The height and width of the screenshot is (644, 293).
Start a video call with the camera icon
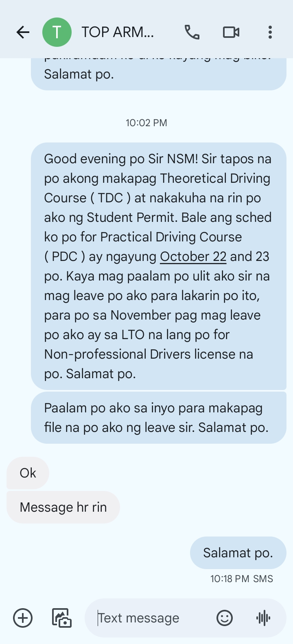click(231, 32)
